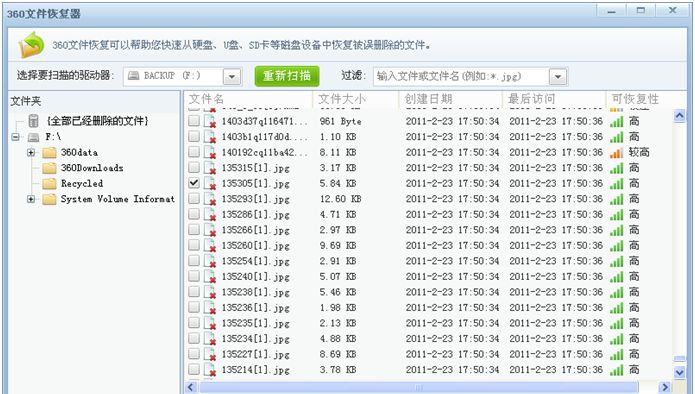
Task: Sort by creation date column header
Action: 450,99
